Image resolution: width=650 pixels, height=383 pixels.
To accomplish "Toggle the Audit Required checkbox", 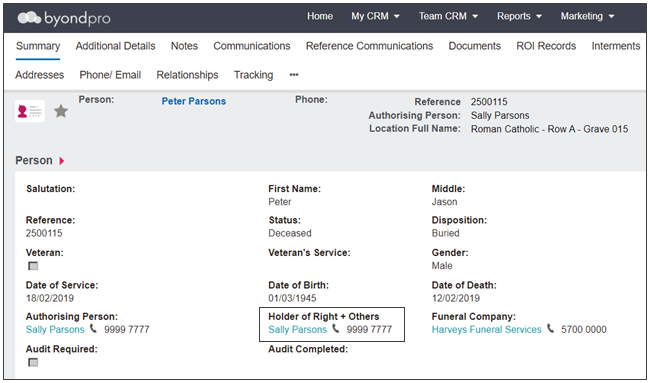I will (x=33, y=363).
